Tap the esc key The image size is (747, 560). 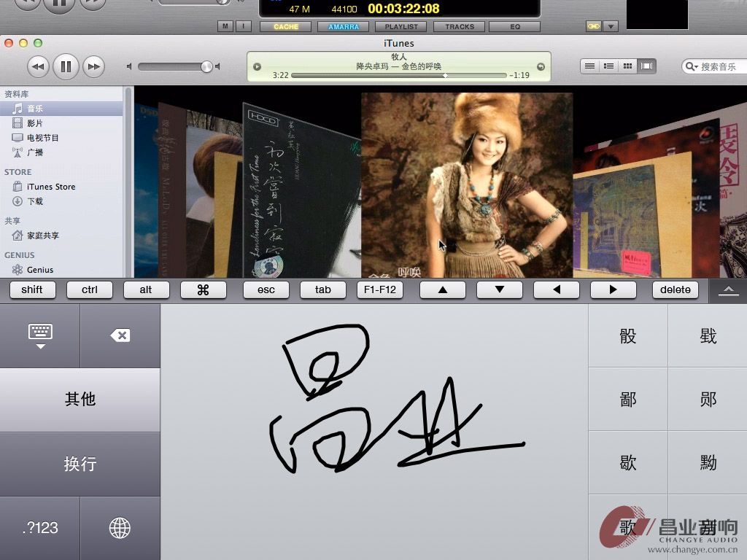[x=266, y=289]
